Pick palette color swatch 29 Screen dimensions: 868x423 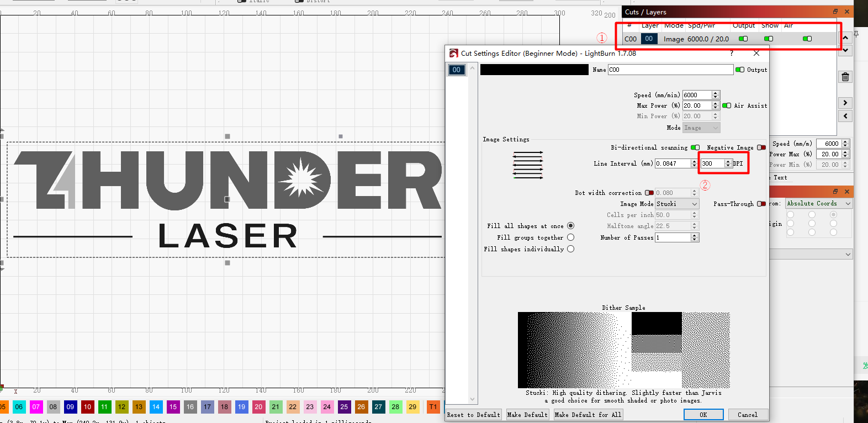pos(412,407)
